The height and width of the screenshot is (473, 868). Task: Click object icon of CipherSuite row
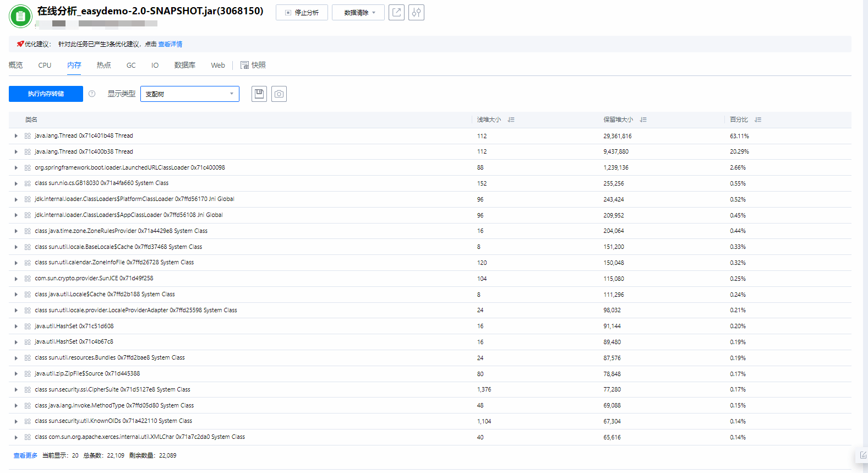click(x=28, y=390)
